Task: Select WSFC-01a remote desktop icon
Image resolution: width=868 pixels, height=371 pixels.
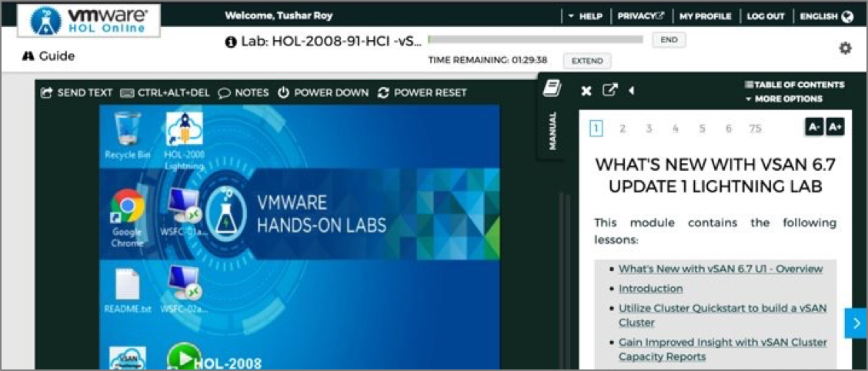Action: coord(185,213)
